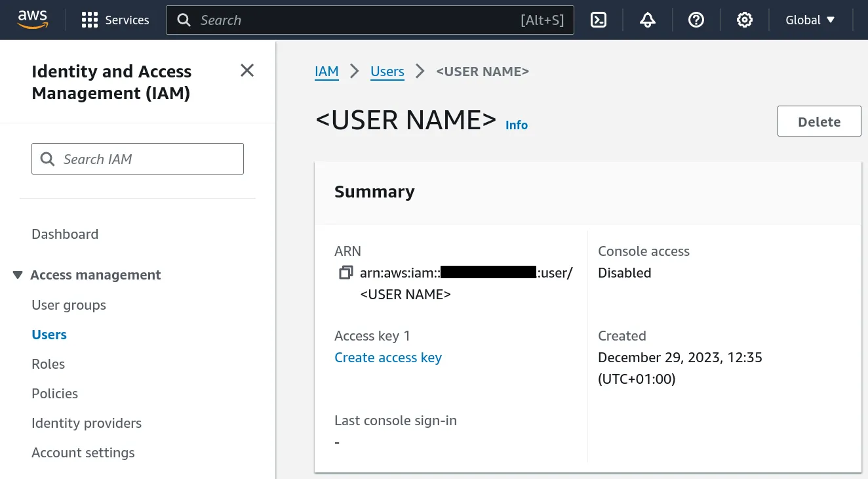This screenshot has height=479, width=868.
Task: Collapse the Access management section
Action: 18,275
